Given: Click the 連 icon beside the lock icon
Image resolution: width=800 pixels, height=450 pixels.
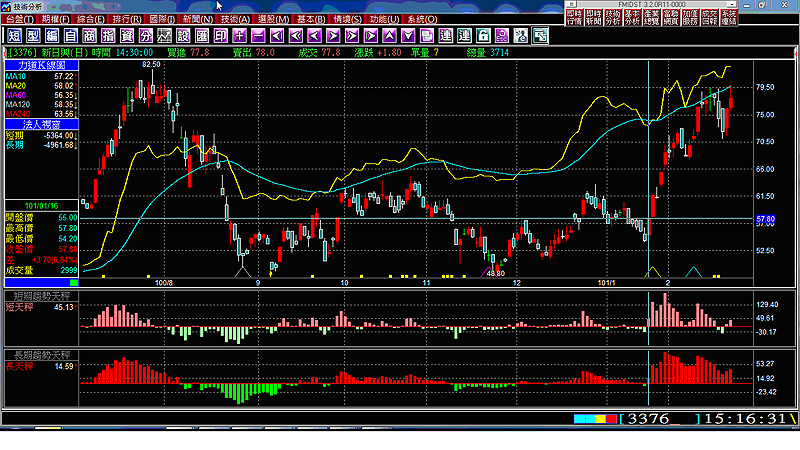Looking at the screenshot, I should tap(464, 36).
